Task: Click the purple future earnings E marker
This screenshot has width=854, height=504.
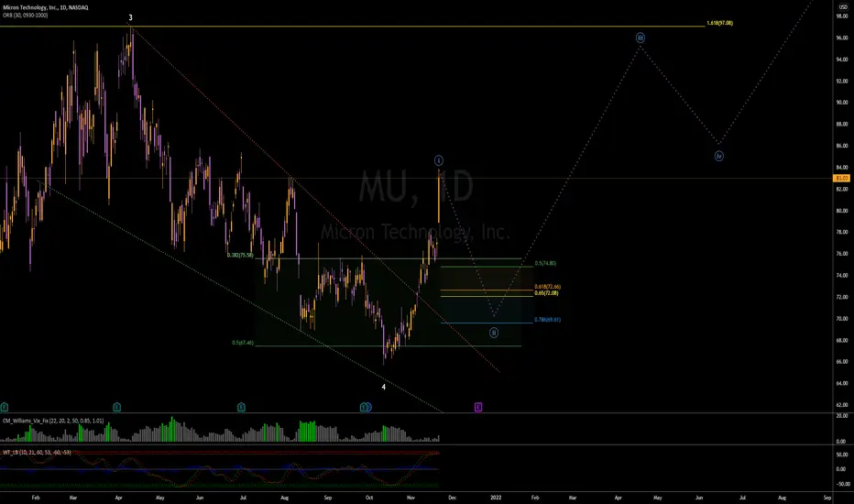Action: (x=478, y=407)
